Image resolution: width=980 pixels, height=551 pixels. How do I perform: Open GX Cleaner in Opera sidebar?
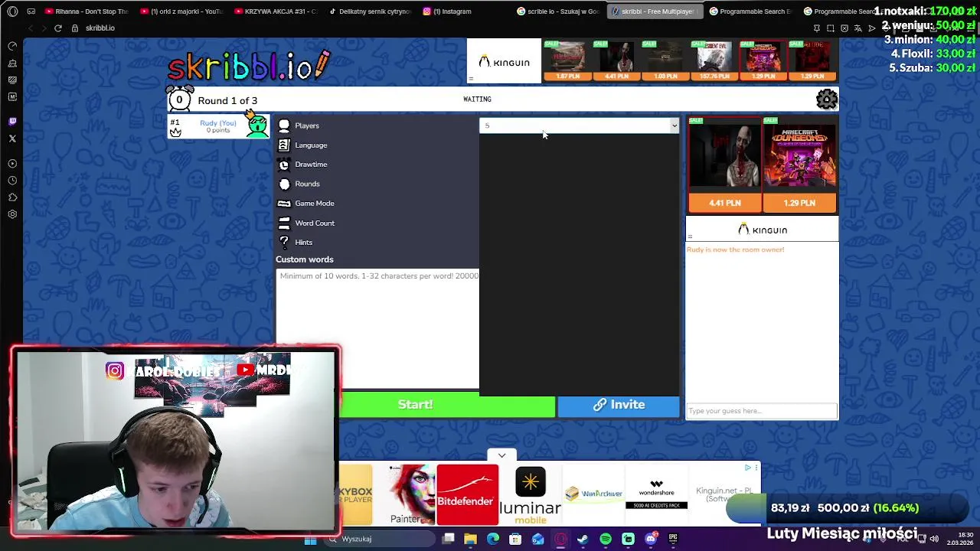[x=12, y=63]
